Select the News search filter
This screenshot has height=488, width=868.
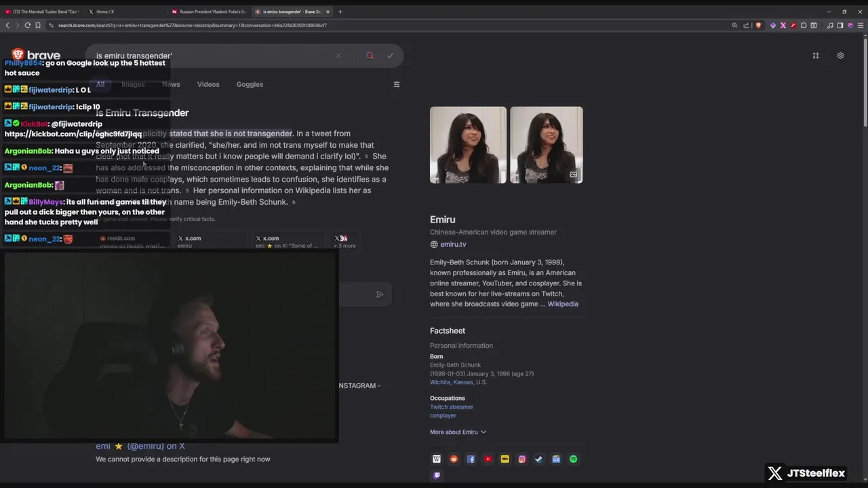171,85
